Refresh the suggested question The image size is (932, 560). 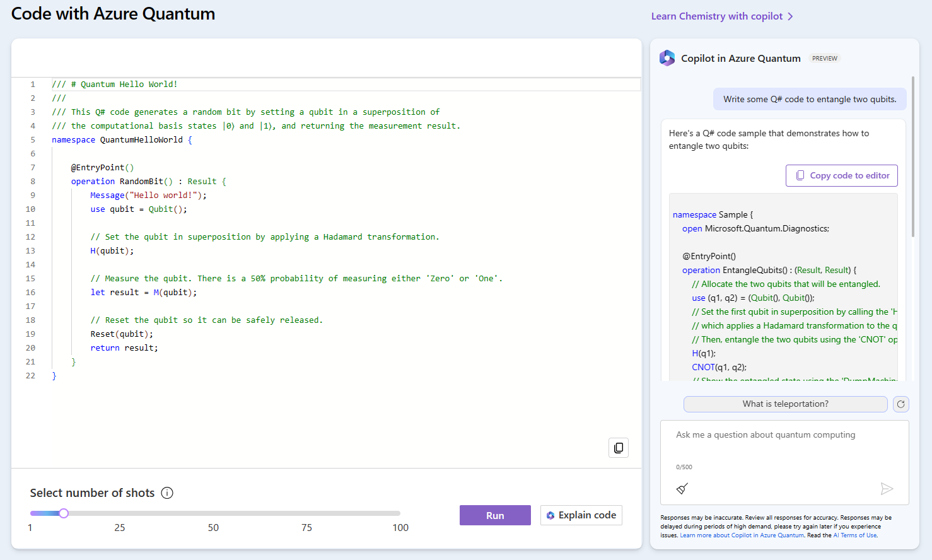(x=901, y=404)
